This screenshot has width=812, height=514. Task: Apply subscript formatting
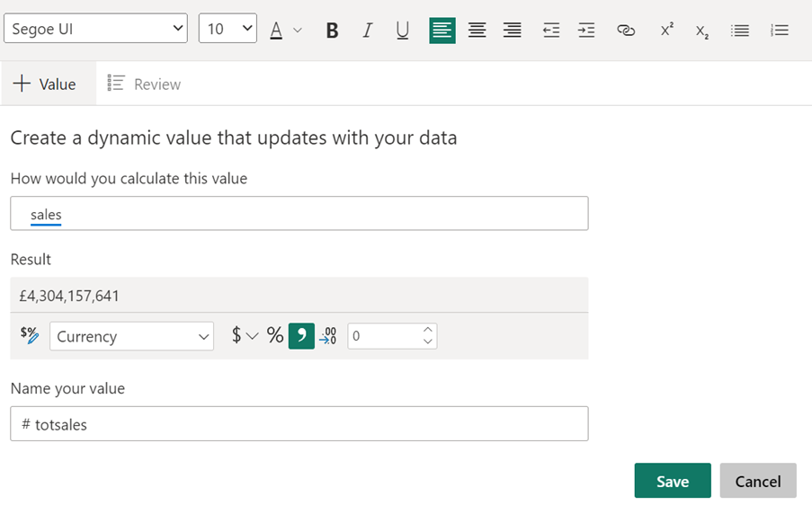coord(701,31)
